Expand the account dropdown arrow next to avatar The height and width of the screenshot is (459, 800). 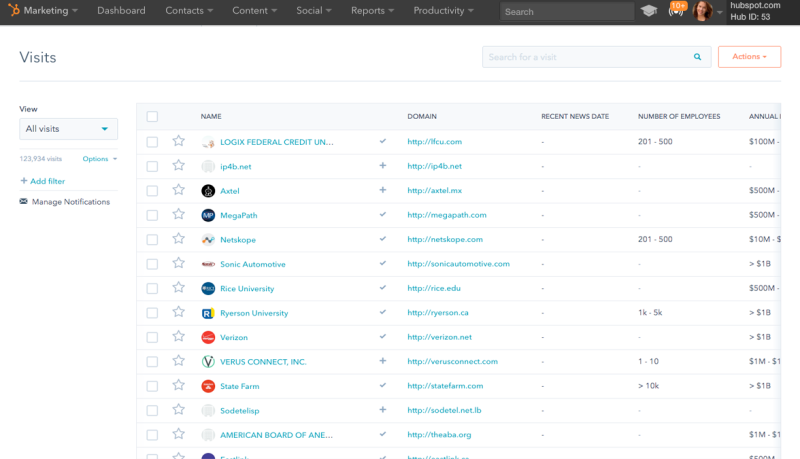[719, 12]
